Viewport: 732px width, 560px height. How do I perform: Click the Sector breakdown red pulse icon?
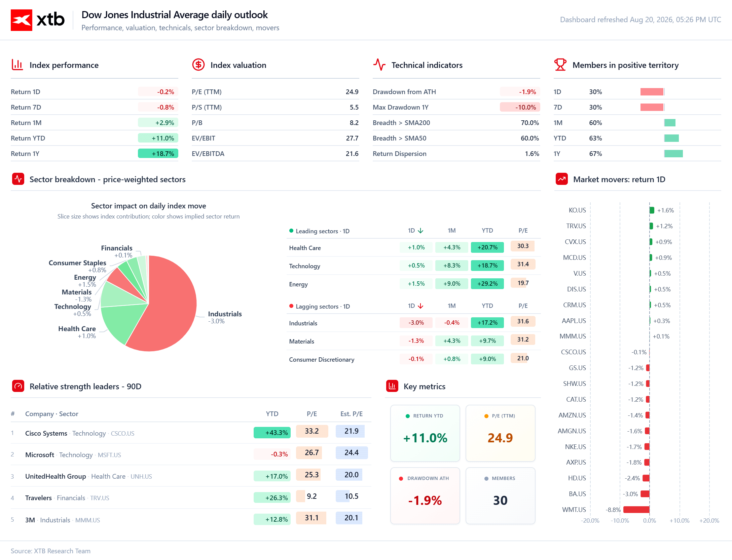point(18,179)
